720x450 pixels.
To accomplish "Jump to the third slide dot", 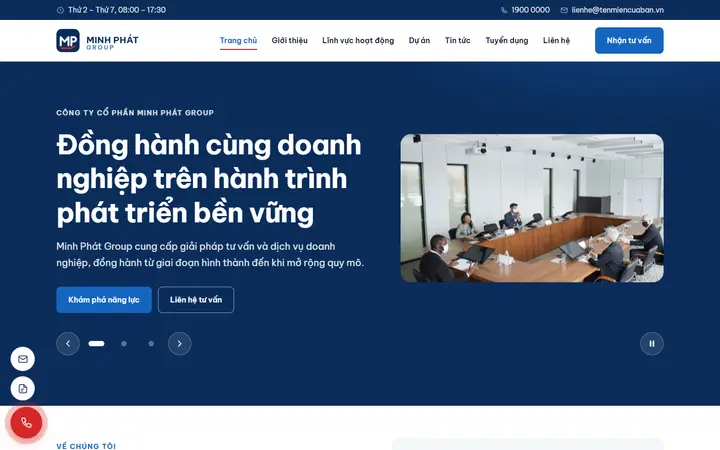I will point(151,343).
